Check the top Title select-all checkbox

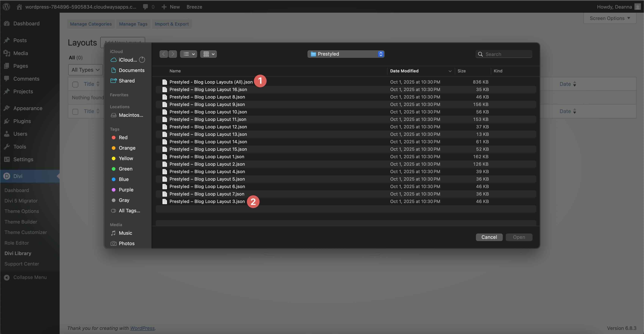click(75, 84)
